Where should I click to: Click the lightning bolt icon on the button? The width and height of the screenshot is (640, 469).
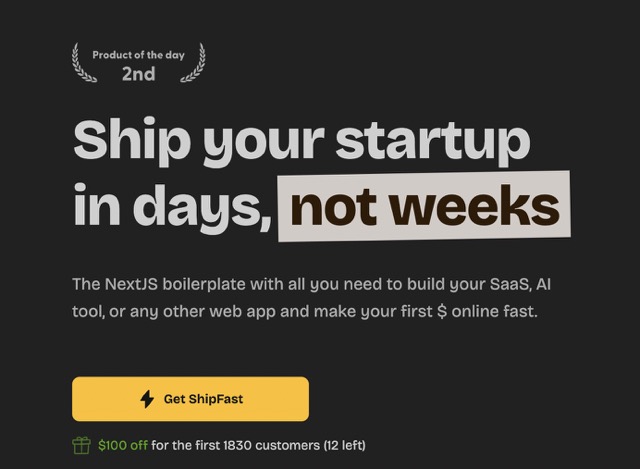147,399
